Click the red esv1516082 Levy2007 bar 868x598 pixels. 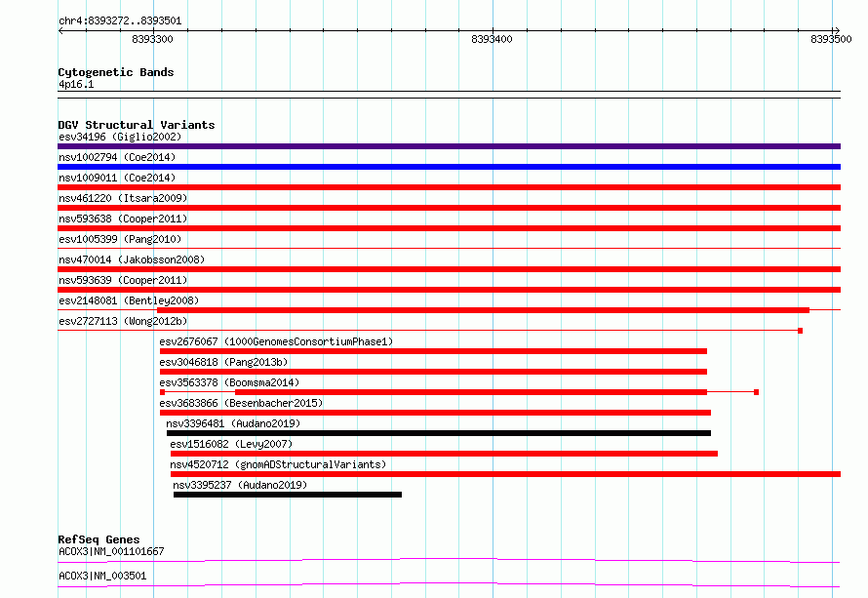tap(444, 454)
